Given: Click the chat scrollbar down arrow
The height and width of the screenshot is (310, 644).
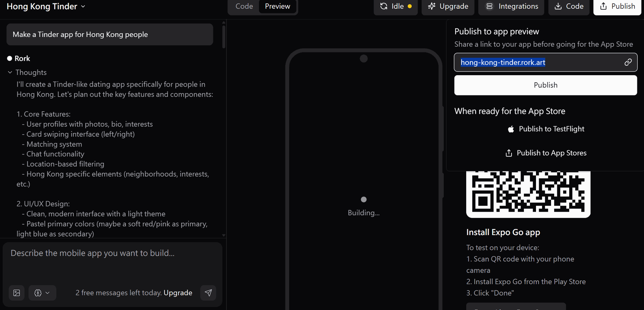Looking at the screenshot, I should (x=224, y=235).
